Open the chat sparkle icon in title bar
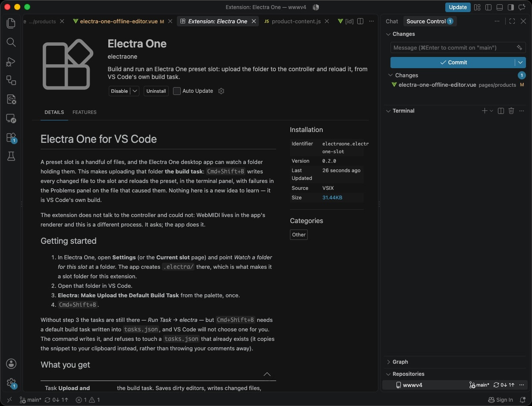The image size is (532, 406). click(x=522, y=7)
